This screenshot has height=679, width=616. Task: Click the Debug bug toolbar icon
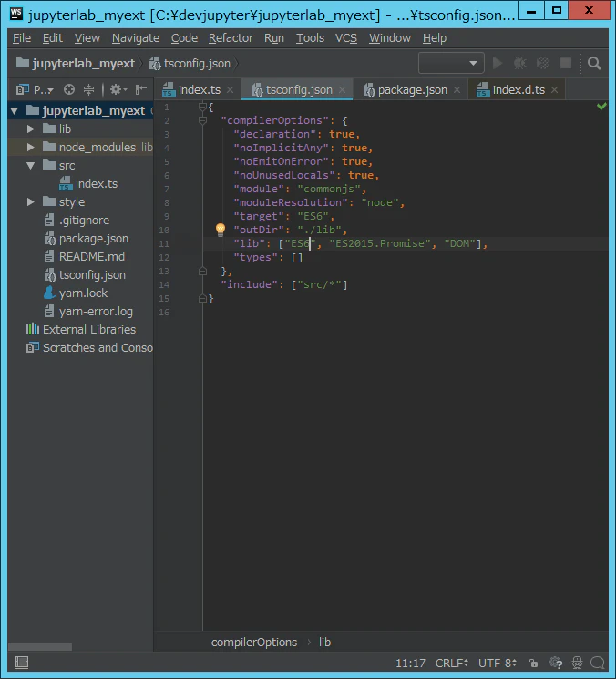[x=520, y=63]
